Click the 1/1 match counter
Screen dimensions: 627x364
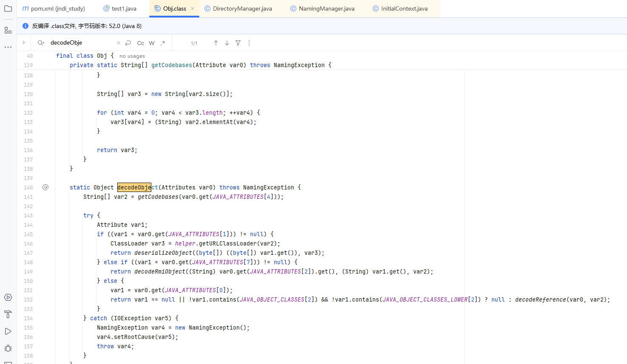point(194,43)
